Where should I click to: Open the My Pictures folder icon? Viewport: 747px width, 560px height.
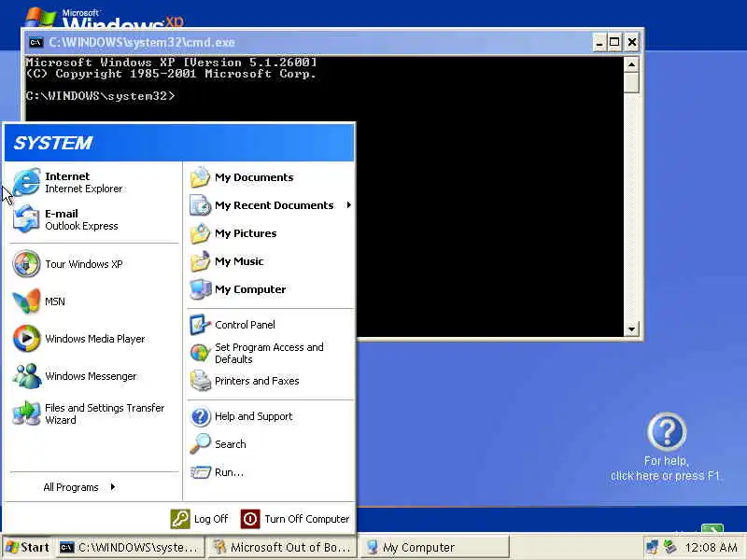pos(200,233)
